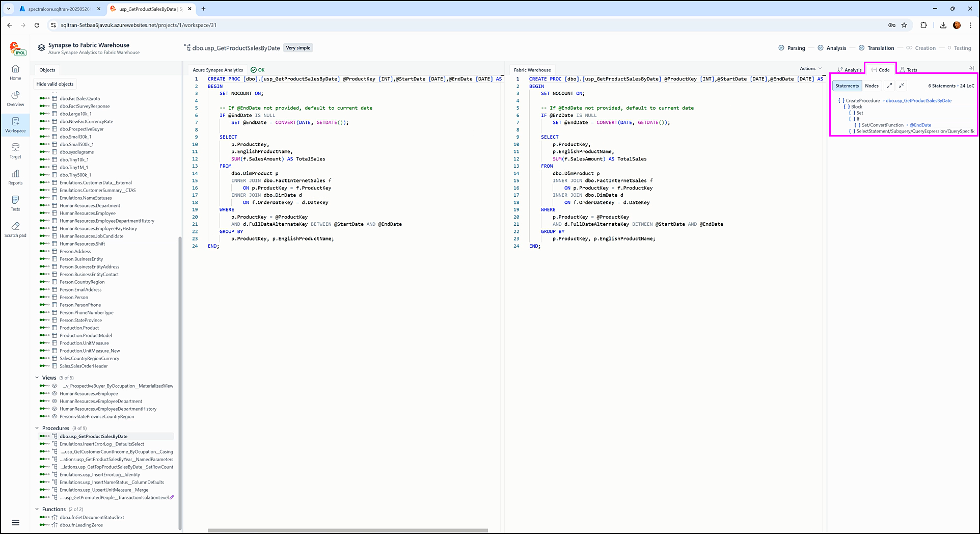Toggle Hide valid objects

click(x=55, y=84)
